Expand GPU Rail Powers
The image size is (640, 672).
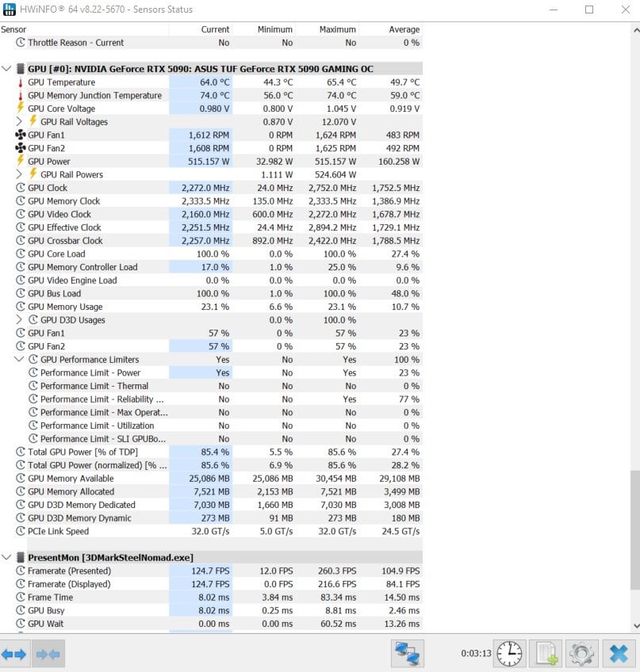click(19, 174)
